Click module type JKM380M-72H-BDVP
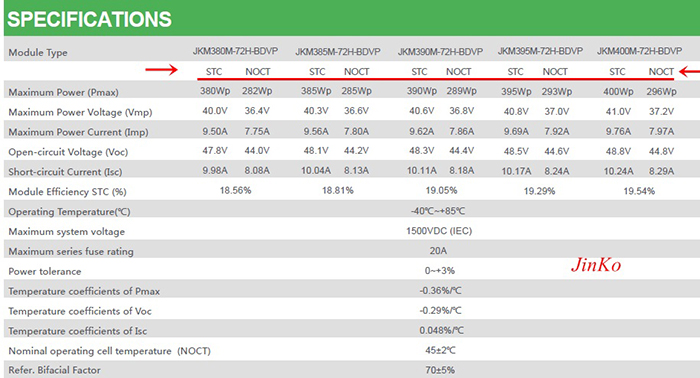Image resolution: width=700 pixels, height=378 pixels. (235, 51)
